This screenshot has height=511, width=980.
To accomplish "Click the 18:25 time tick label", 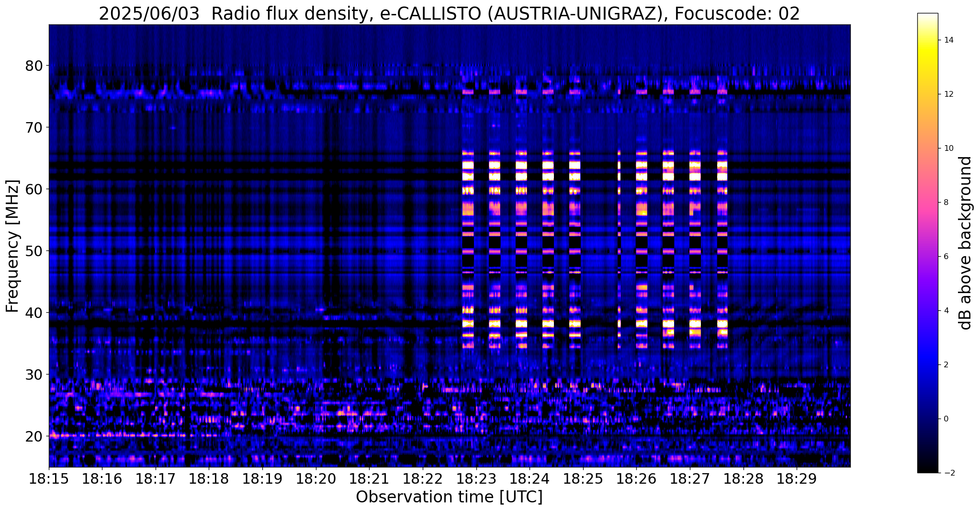I will click(x=583, y=479).
